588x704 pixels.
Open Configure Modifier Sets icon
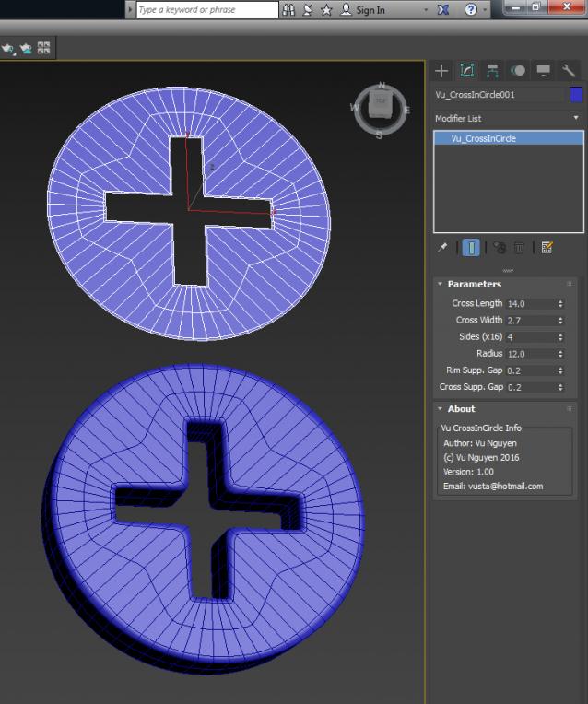point(547,247)
